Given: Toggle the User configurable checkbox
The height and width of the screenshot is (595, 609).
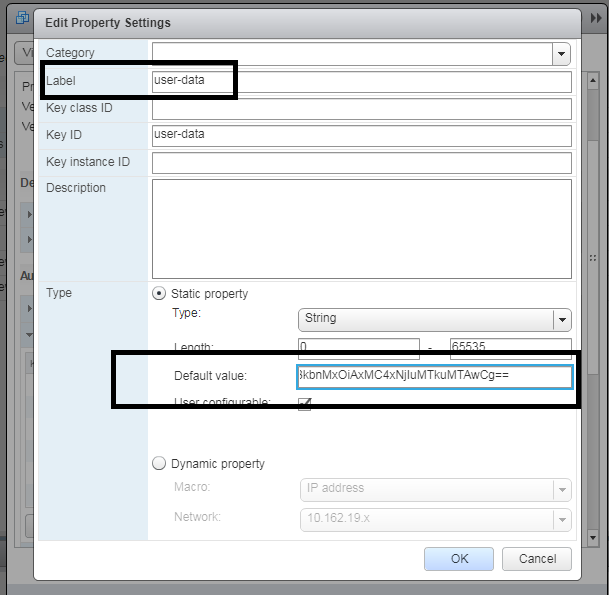Looking at the screenshot, I should 305,403.
